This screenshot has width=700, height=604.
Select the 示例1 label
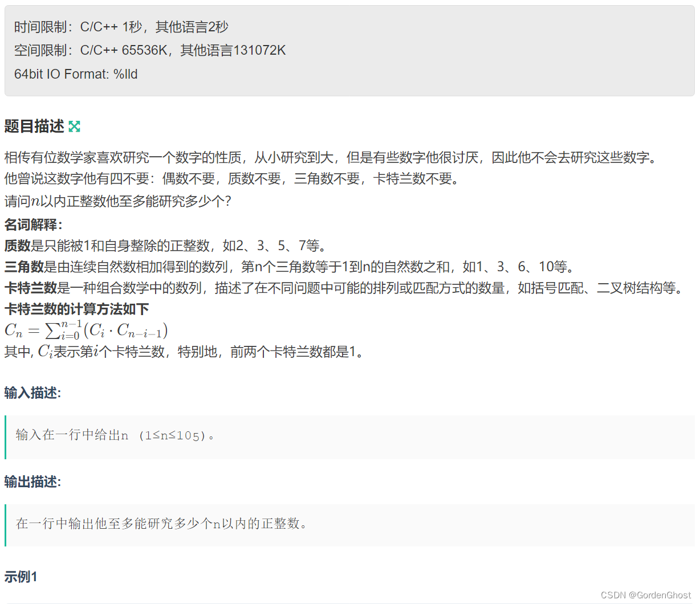tap(20, 577)
